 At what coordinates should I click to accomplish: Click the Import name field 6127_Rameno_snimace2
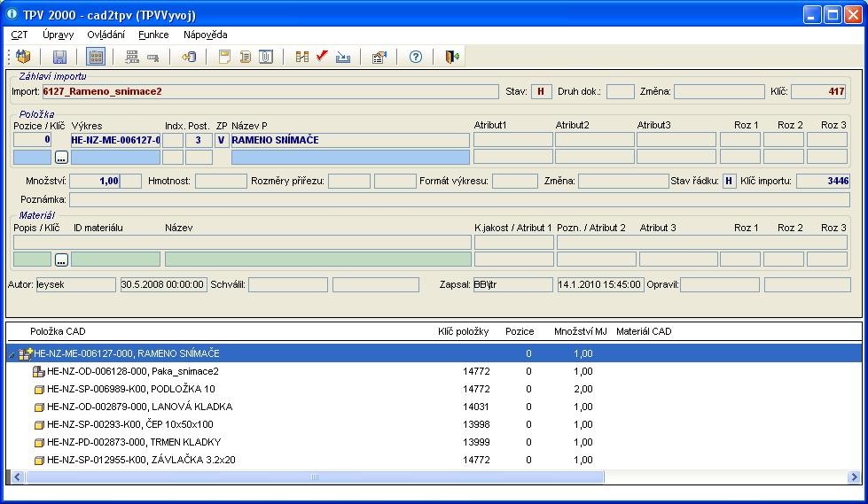(x=270, y=91)
